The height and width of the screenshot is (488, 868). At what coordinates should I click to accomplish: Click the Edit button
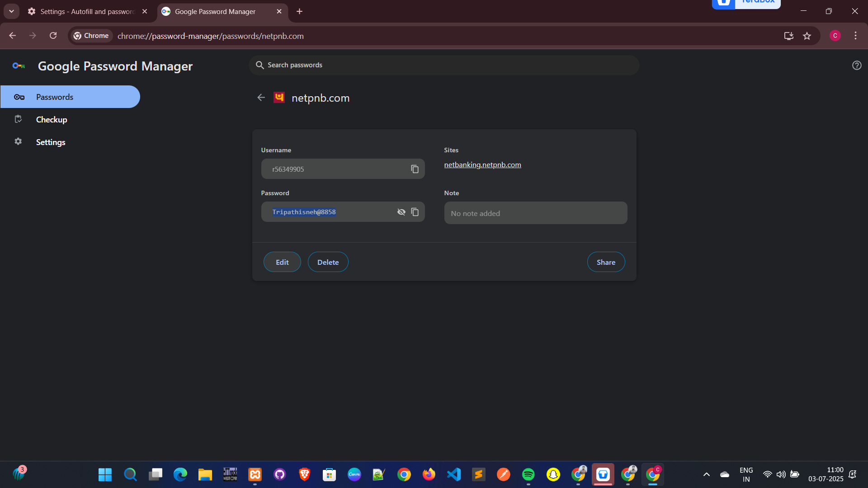point(282,262)
